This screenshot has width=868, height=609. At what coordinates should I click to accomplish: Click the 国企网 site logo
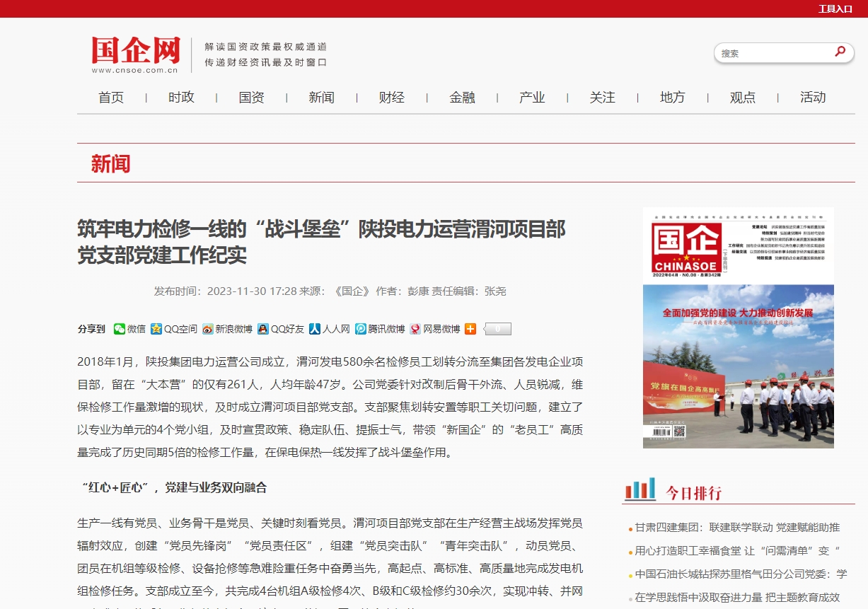click(x=136, y=54)
